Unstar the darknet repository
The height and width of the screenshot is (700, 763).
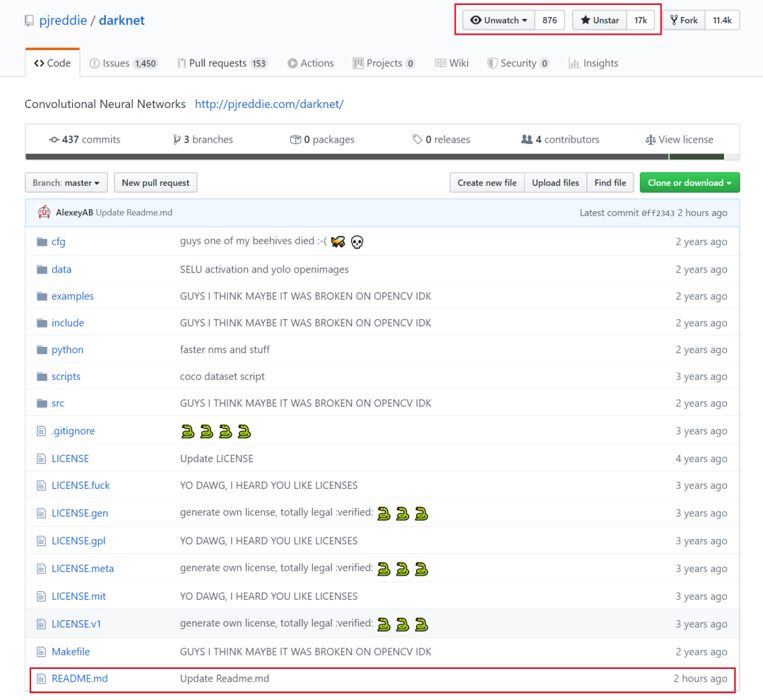599,20
